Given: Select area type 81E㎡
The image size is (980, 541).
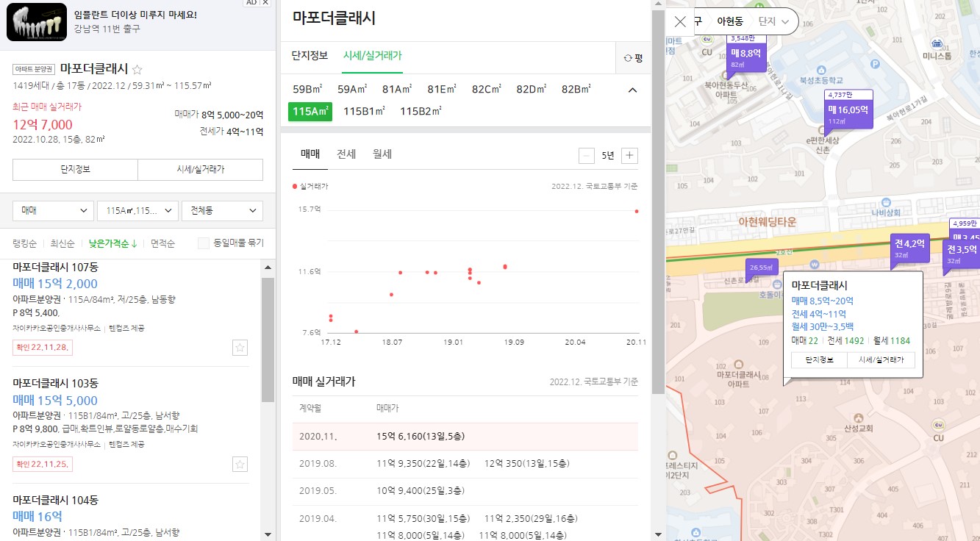Looking at the screenshot, I should pyautogui.click(x=442, y=90).
